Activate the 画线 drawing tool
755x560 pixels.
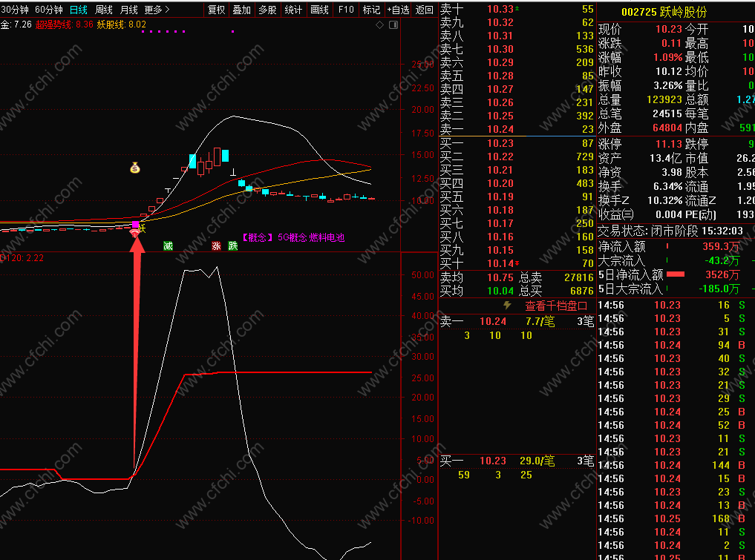[319, 10]
